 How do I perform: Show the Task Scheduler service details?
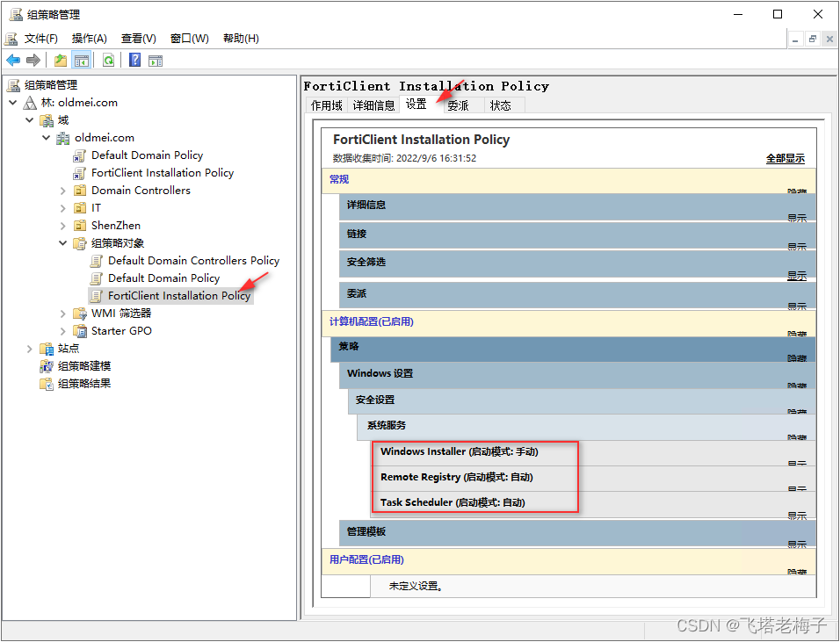pos(797,516)
